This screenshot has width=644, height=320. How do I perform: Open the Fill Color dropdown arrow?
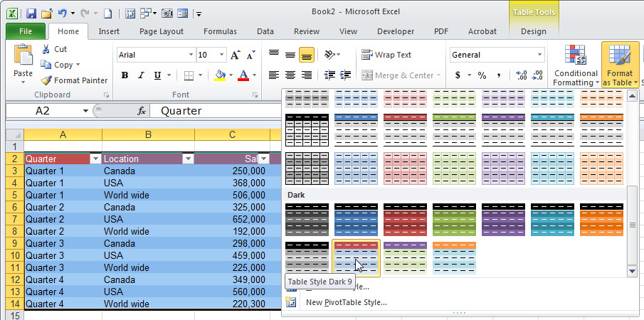(231, 75)
